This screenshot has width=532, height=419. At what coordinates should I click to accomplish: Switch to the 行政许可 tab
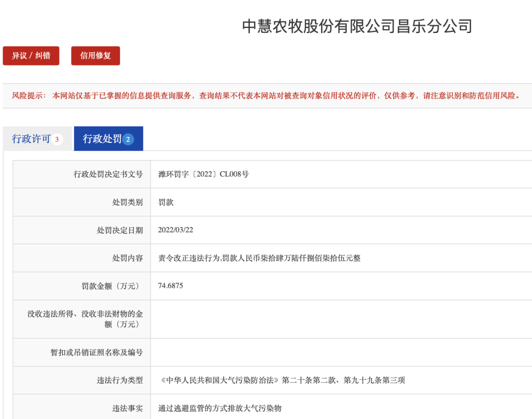point(37,139)
